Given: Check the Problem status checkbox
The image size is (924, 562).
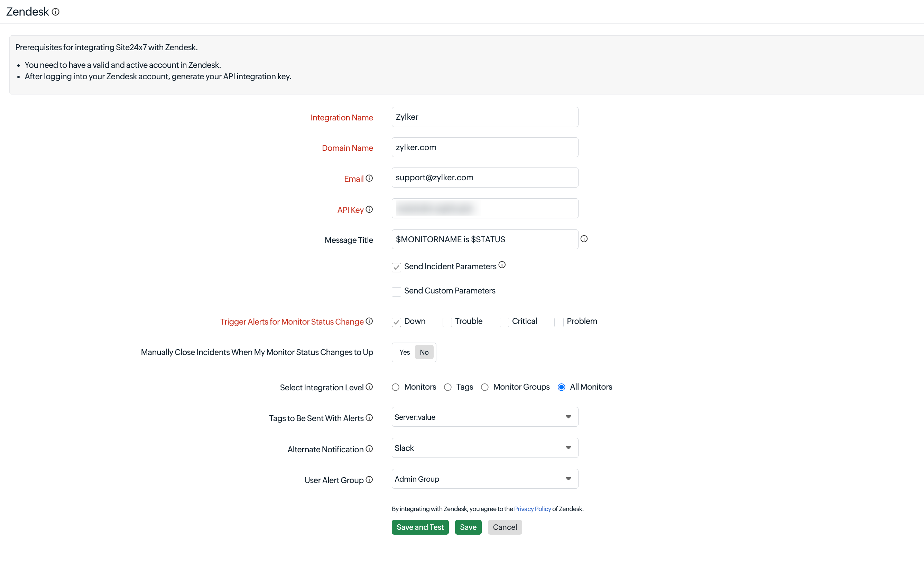Looking at the screenshot, I should 559,322.
